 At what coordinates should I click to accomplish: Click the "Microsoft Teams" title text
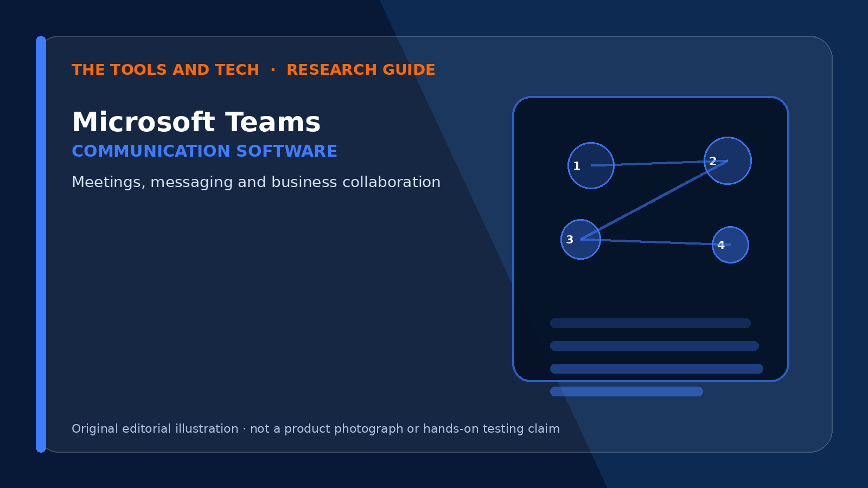196,122
